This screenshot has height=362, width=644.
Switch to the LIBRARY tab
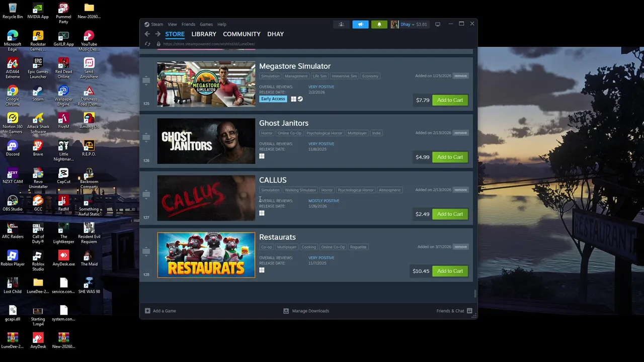(x=204, y=34)
